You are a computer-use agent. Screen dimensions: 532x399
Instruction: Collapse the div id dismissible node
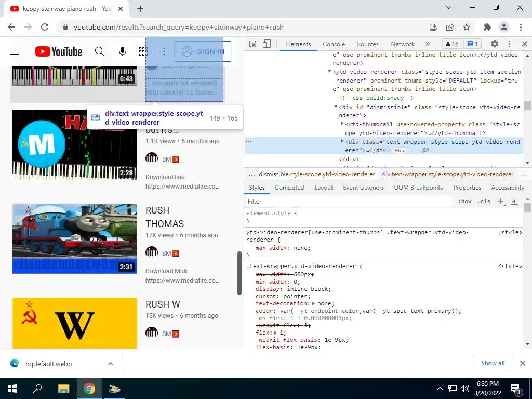336,107
